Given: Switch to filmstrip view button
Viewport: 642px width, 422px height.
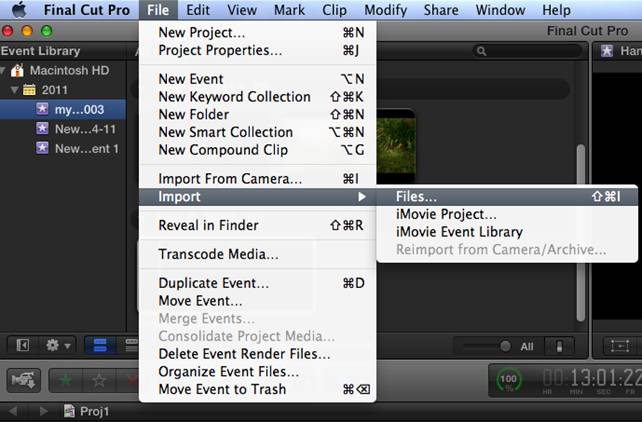Looking at the screenshot, I should click(100, 345).
